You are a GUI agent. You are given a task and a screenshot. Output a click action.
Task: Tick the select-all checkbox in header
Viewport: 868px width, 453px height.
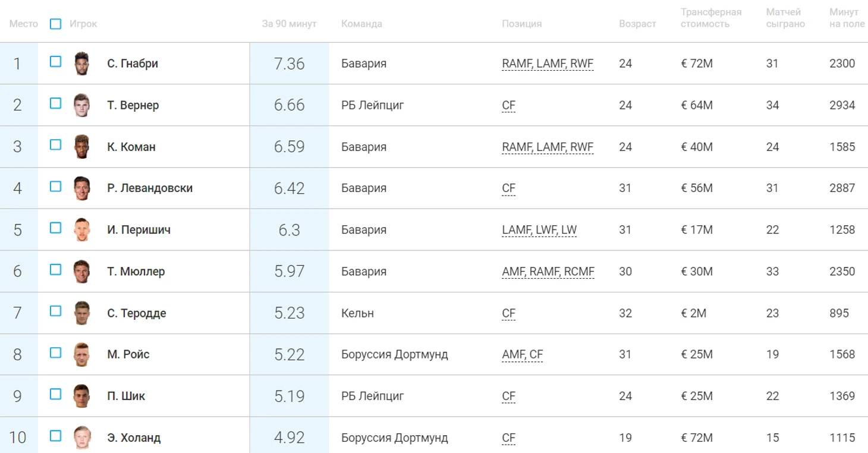coord(56,24)
